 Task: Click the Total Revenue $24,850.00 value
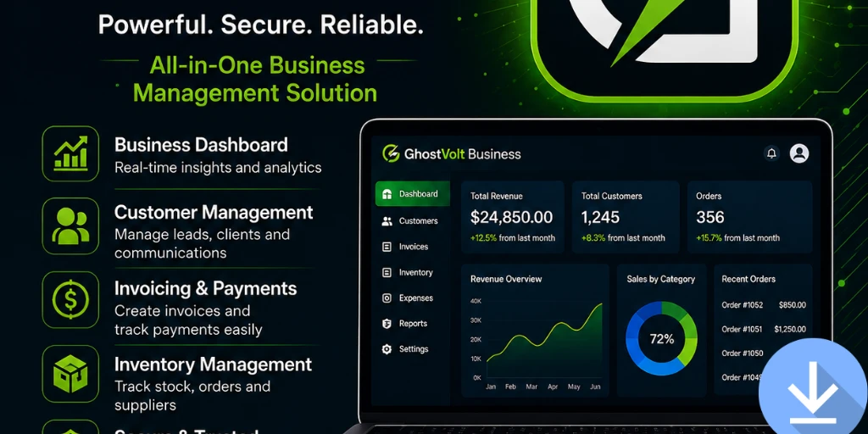pos(511,217)
